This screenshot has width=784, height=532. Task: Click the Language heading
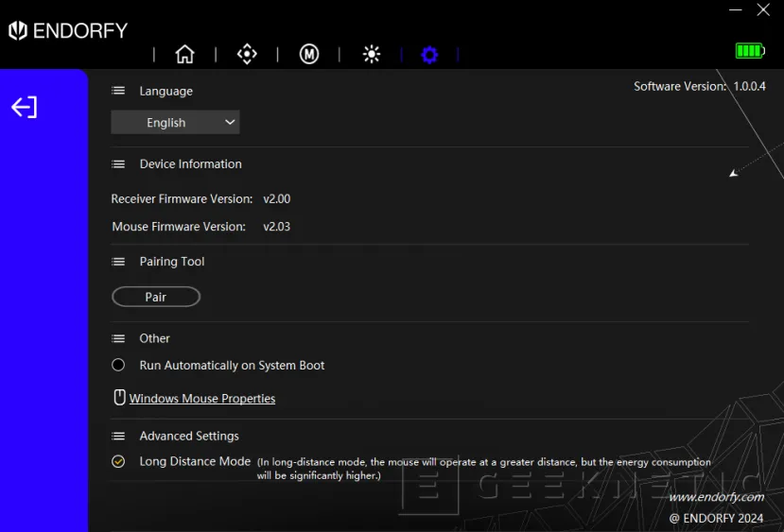coord(166,91)
